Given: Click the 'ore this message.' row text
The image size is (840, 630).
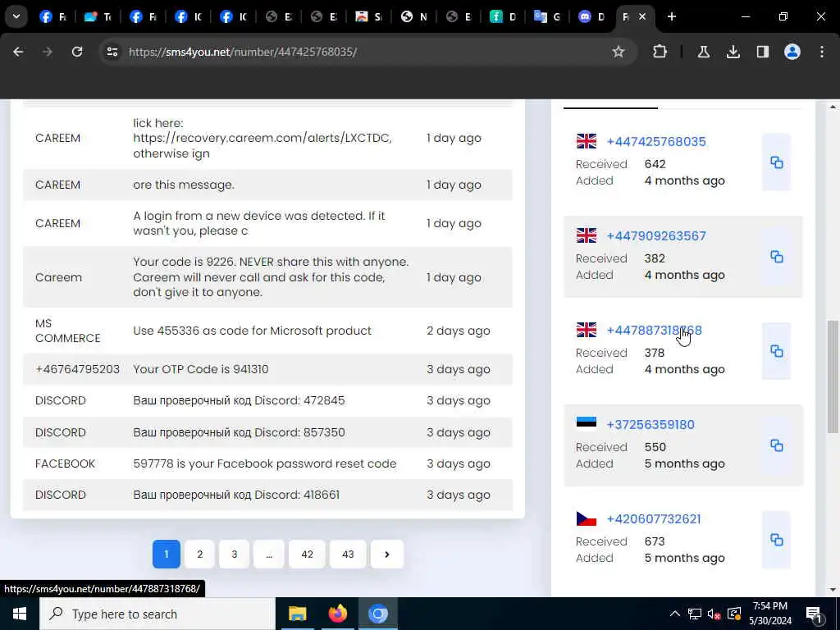Looking at the screenshot, I should [183, 185].
